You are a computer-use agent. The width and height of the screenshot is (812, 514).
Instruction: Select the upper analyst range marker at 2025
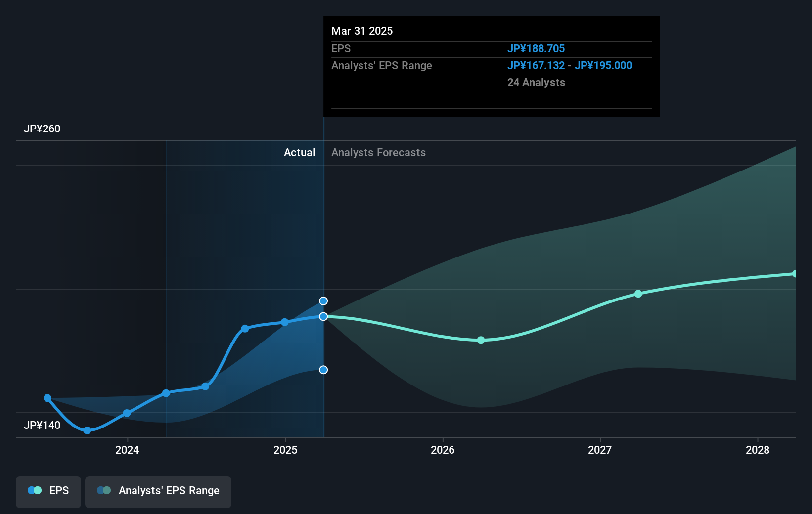pyautogui.click(x=323, y=301)
